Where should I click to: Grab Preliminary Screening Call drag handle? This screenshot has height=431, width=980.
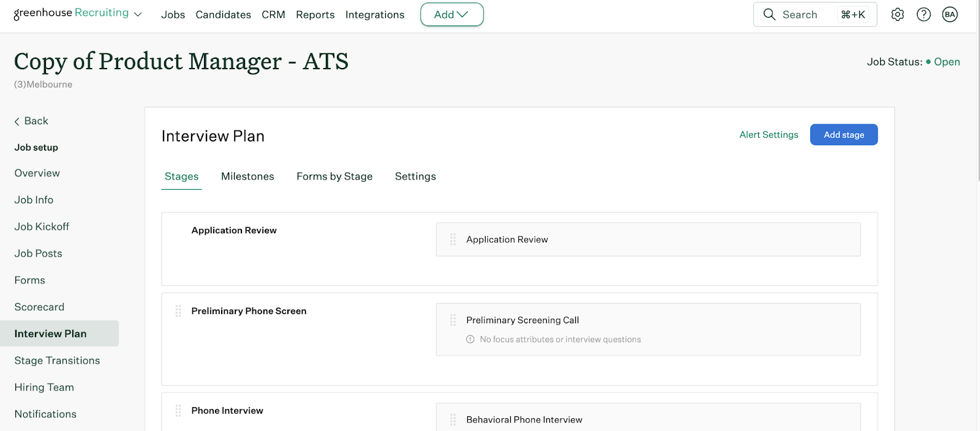tap(453, 320)
